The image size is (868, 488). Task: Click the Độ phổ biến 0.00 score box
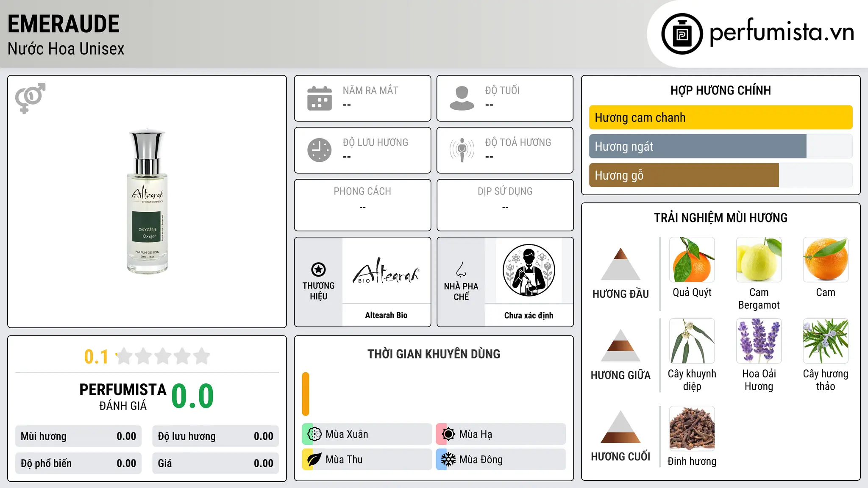point(78,463)
